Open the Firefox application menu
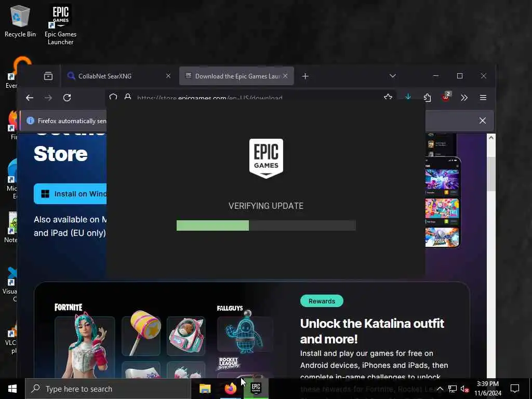The image size is (532, 399). pos(483,98)
